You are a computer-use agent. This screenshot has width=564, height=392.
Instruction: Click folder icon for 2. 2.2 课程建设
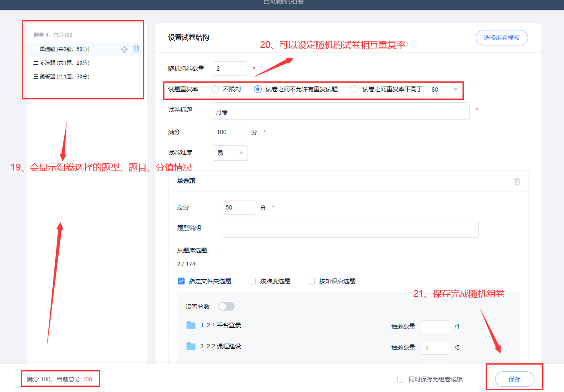(191, 346)
